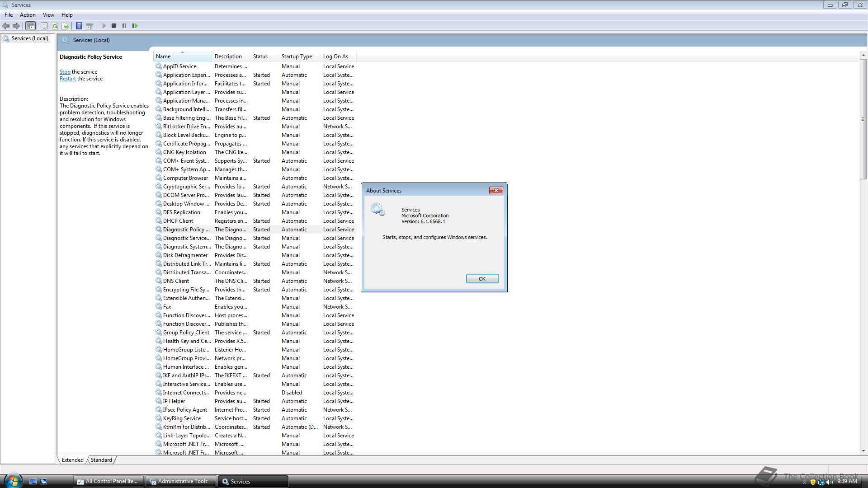Open the Action menu
The height and width of the screenshot is (488, 868).
pos(28,15)
